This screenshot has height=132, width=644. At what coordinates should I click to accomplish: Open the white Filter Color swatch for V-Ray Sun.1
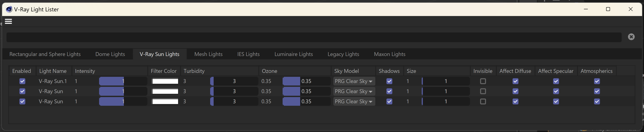(x=165, y=81)
